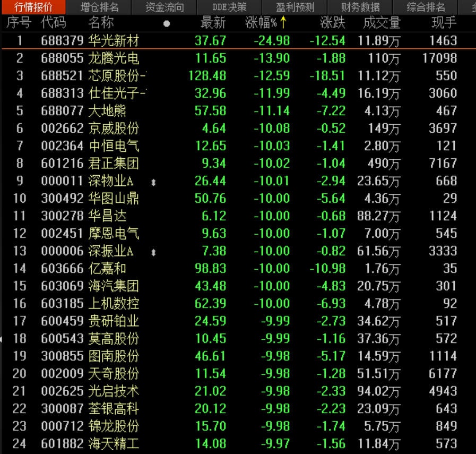
Task: Click stock code 603666
Action: [62, 269]
